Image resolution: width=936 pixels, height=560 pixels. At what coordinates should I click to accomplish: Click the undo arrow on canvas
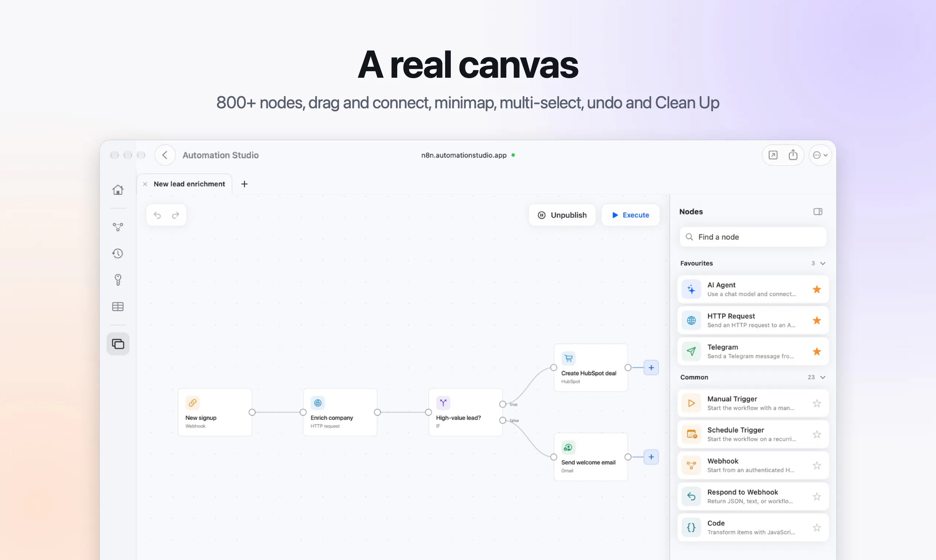pyautogui.click(x=157, y=215)
